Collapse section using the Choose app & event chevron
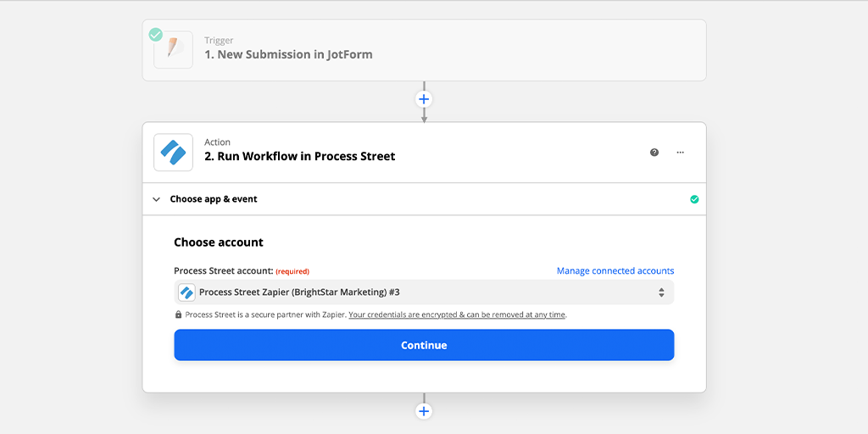 pos(156,199)
